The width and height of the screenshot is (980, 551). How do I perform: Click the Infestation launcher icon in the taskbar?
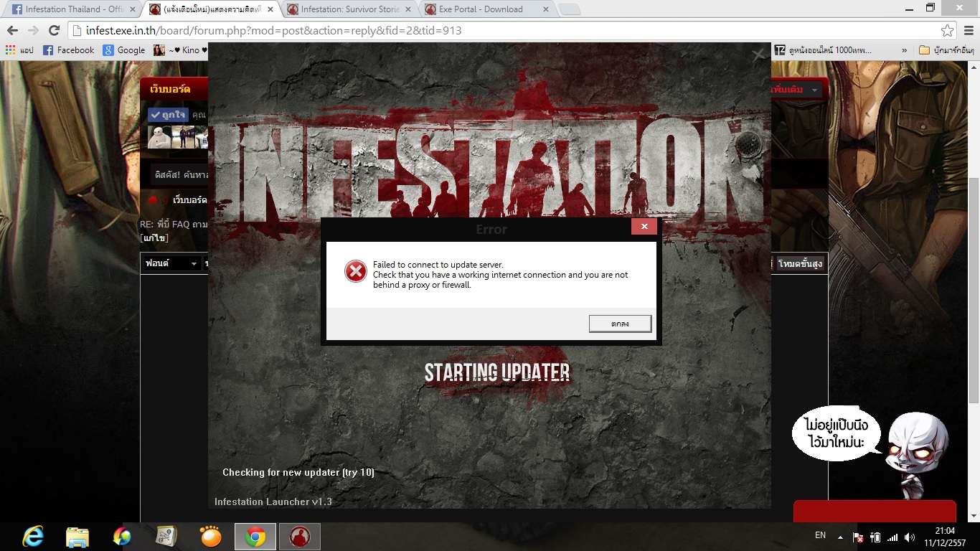(299, 536)
